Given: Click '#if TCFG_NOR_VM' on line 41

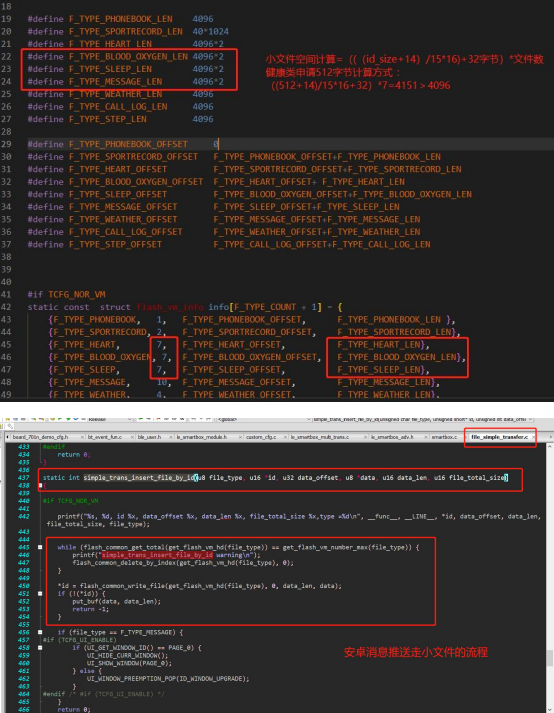Looking at the screenshot, I should tap(66, 294).
